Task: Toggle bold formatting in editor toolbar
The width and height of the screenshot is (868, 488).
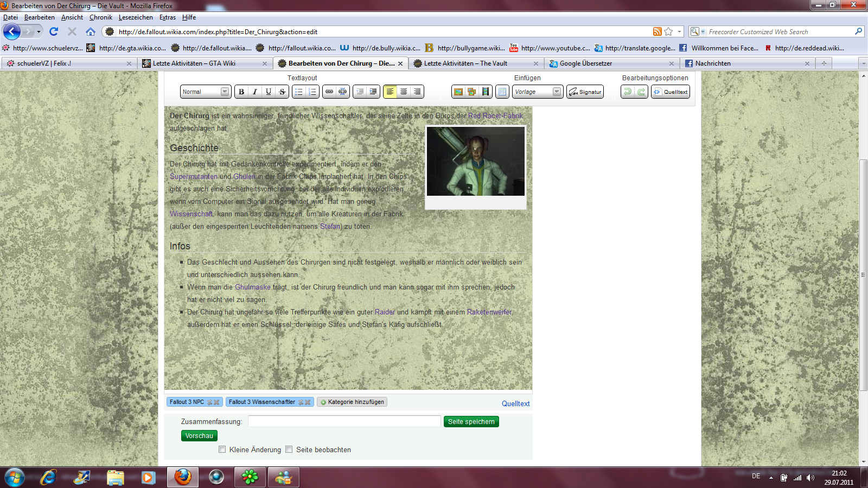Action: [x=241, y=92]
